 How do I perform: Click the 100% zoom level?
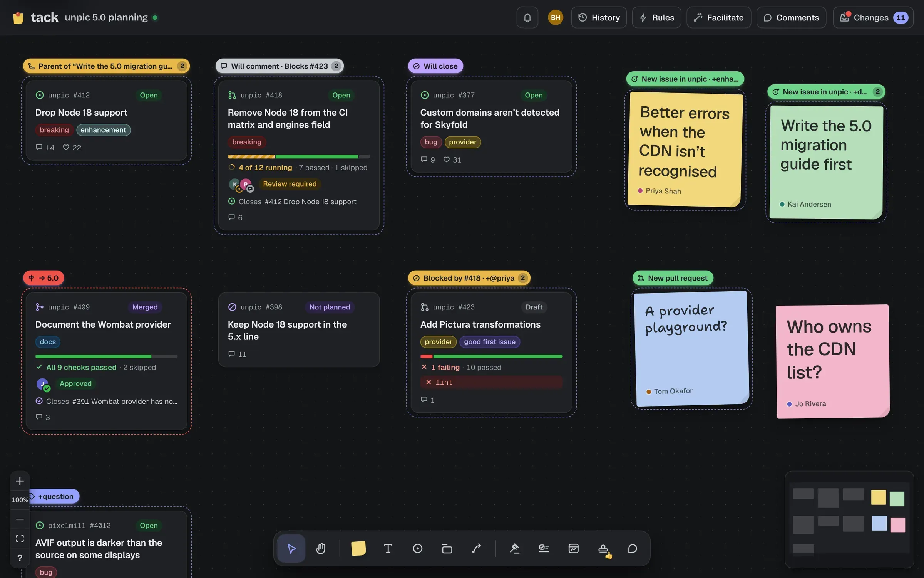[20, 500]
